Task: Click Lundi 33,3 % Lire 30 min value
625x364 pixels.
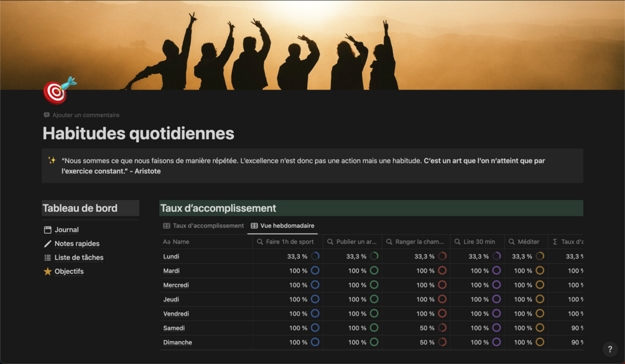Action: click(478, 257)
